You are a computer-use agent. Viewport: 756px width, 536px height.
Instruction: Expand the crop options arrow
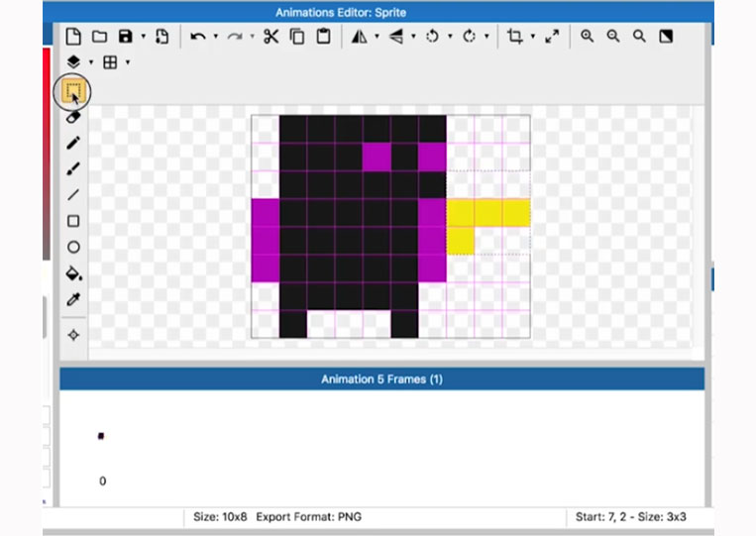click(x=533, y=36)
